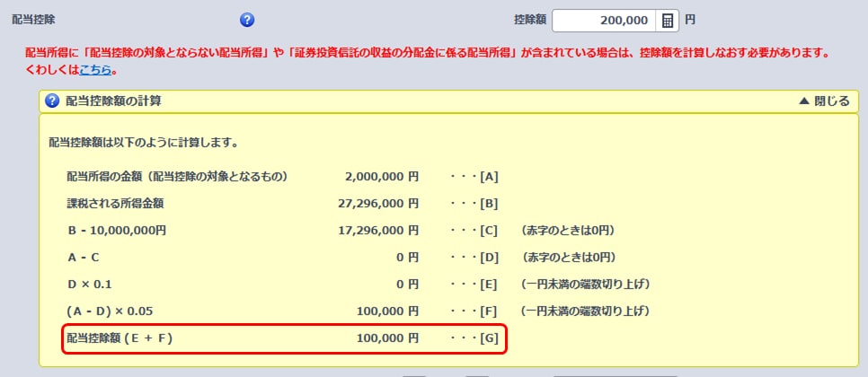This screenshot has width=868, height=377.
Task: Select the 17,296,000 円 value in row C
Action: pyautogui.click(x=377, y=230)
